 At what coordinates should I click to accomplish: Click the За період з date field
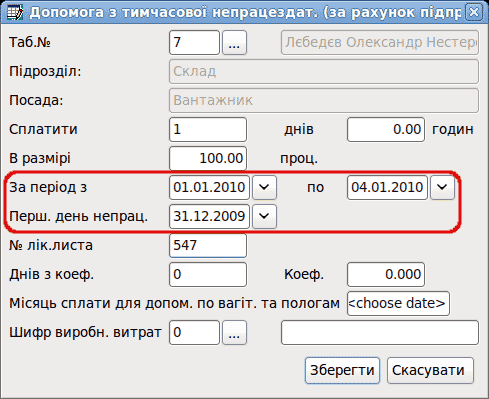coord(209,187)
